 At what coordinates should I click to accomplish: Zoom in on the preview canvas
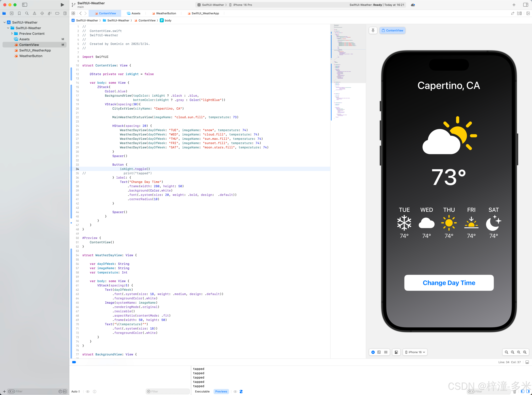point(525,352)
